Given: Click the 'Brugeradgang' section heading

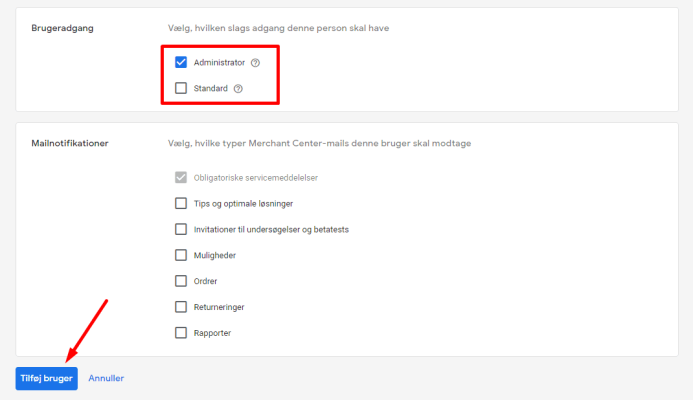Looking at the screenshot, I should coord(61,27).
